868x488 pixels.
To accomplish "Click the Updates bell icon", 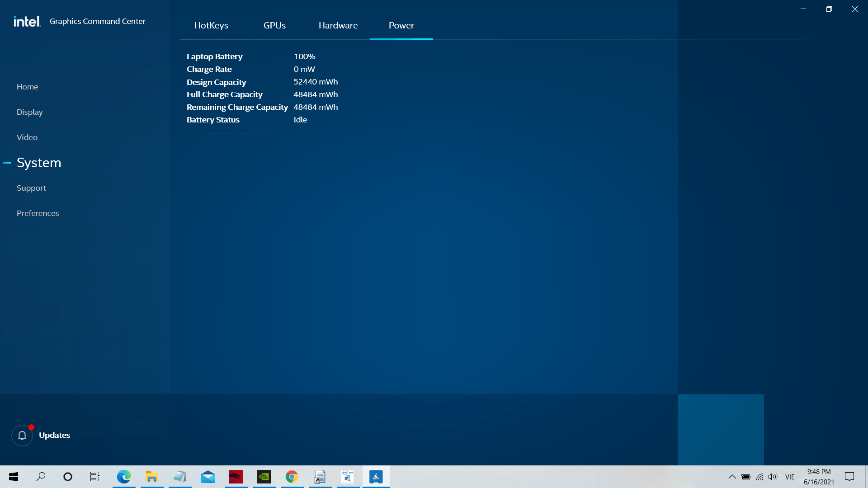I will 22,435.
